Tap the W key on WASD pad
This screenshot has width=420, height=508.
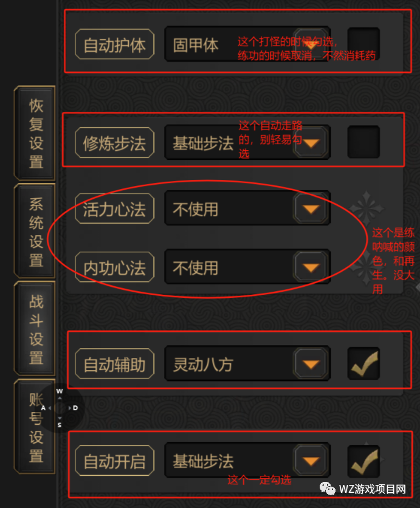coord(60,391)
